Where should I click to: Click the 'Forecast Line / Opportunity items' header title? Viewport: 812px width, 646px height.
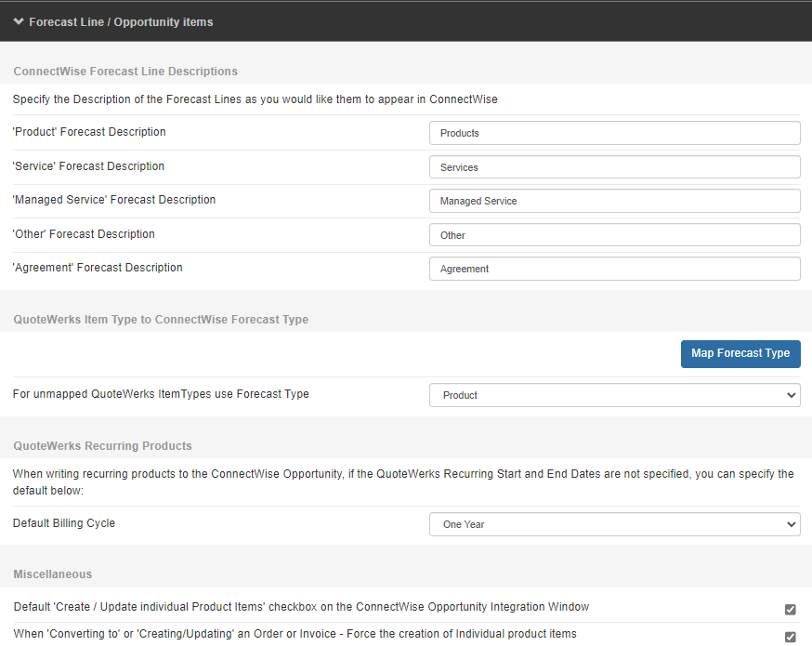pyautogui.click(x=121, y=21)
